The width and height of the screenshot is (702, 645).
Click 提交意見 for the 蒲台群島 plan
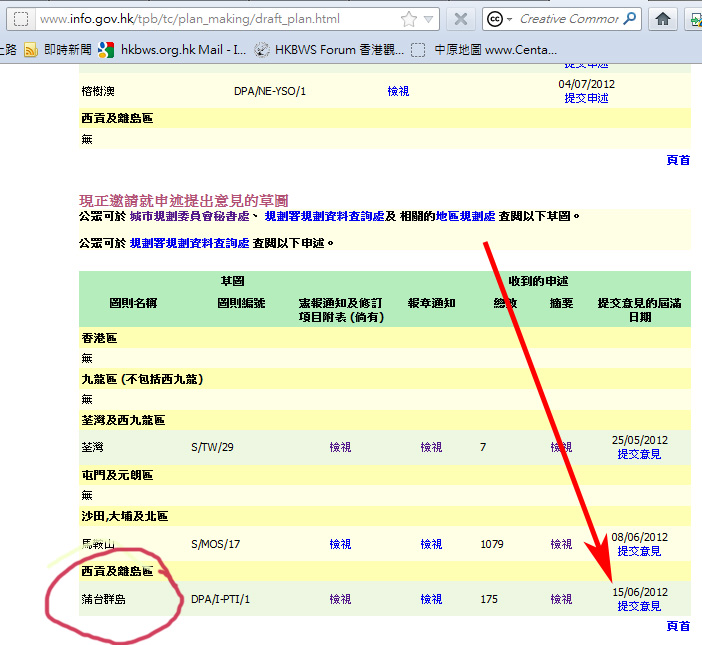pyautogui.click(x=639, y=606)
